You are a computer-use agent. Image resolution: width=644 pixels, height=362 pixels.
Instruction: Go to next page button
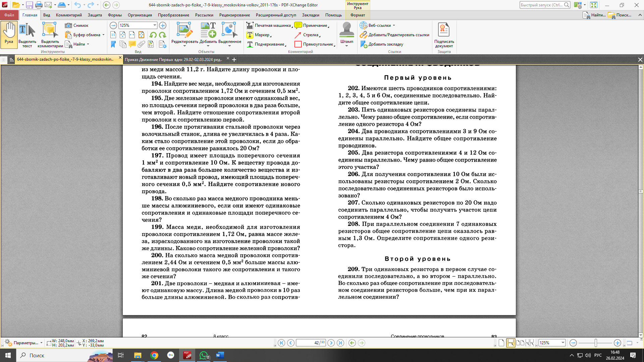[x=331, y=343]
